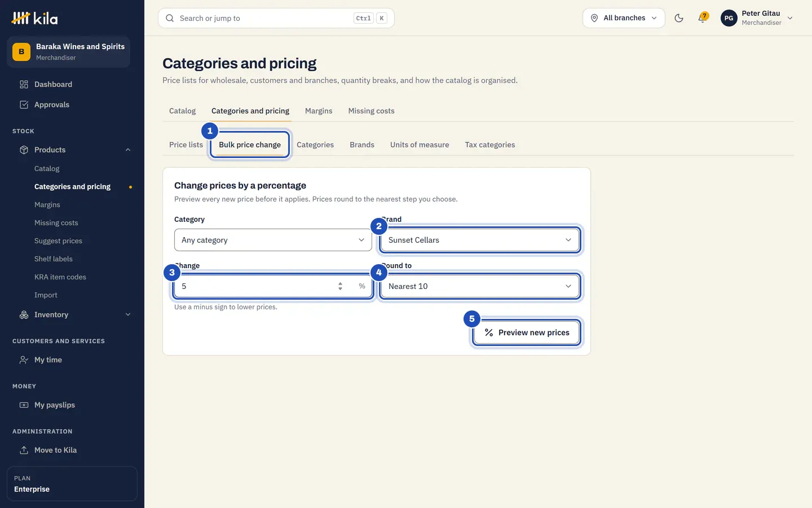Expand the Inventory section chevron
Viewport: 812px width, 508px height.
pos(128,314)
